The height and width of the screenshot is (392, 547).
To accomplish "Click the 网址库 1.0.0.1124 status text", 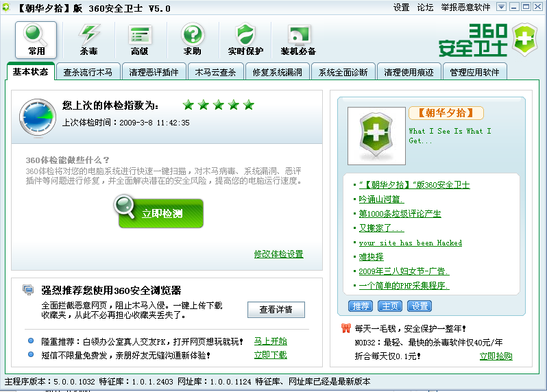I will coord(214,382).
